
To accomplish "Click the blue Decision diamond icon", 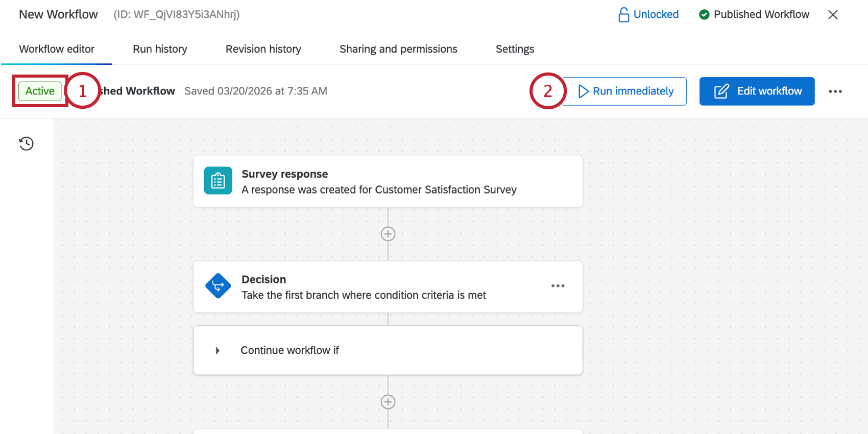I will pos(218,286).
